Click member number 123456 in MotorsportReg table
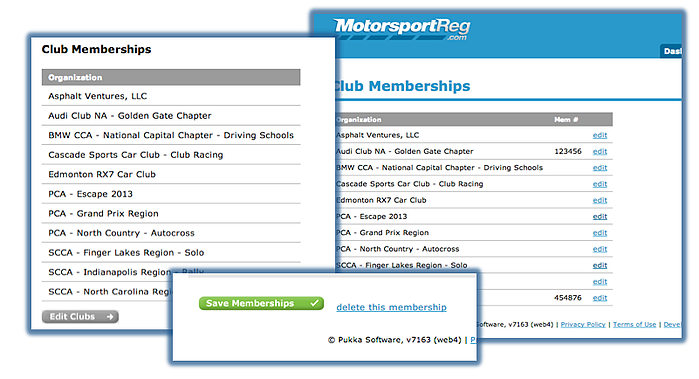This screenshot has width=699, height=379. click(x=567, y=151)
